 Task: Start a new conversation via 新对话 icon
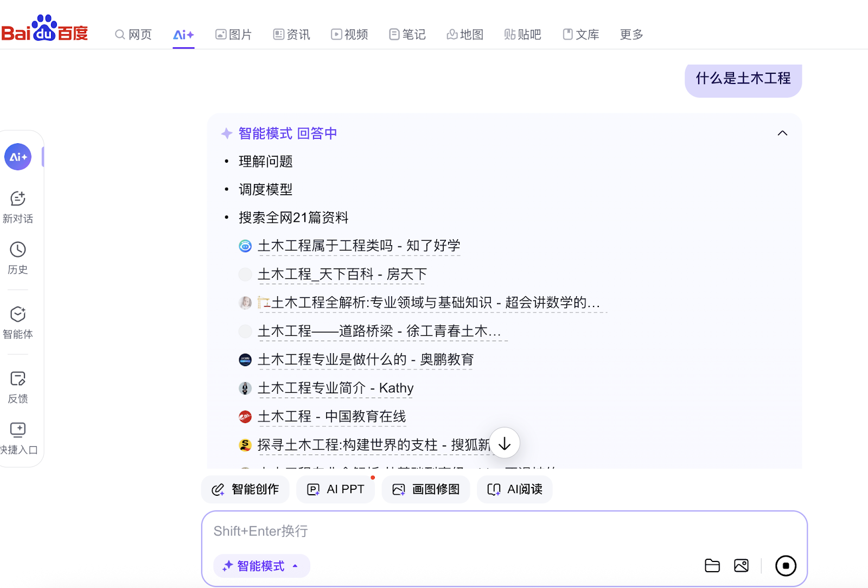18,206
